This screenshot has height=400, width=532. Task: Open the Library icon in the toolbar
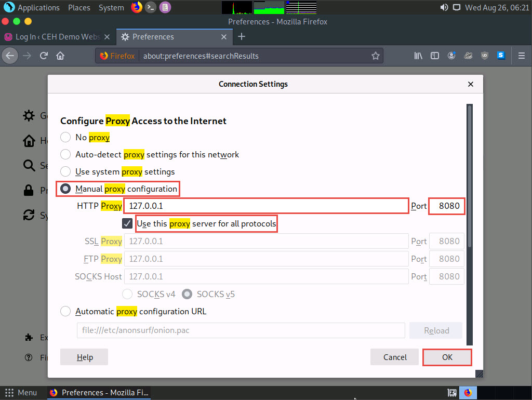418,56
